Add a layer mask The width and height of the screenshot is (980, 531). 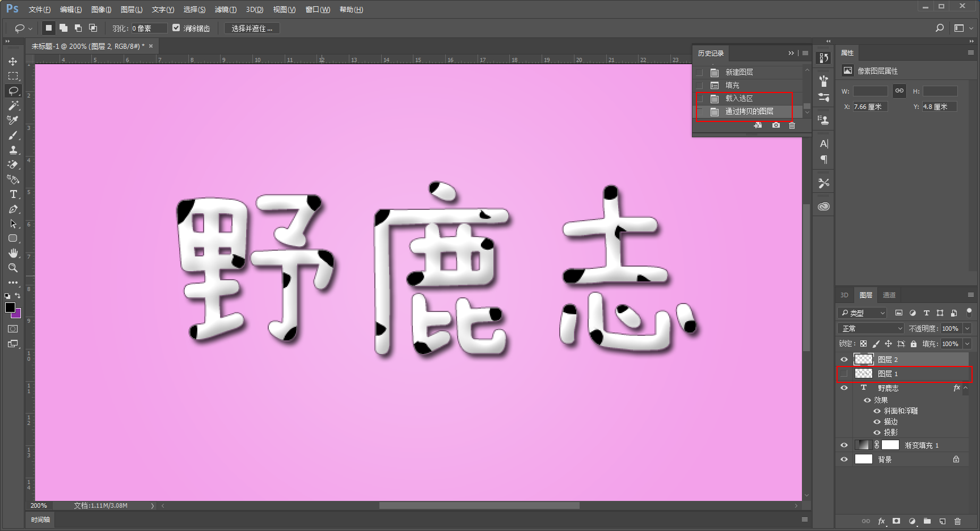point(896,521)
